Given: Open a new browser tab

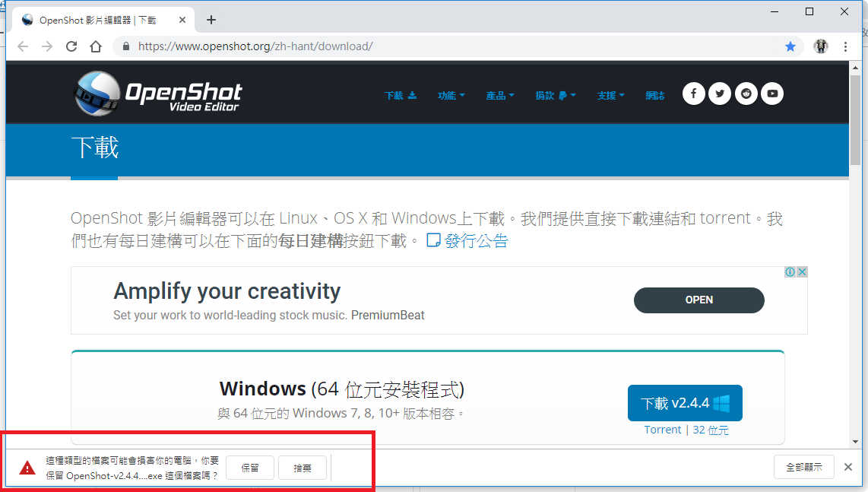Looking at the screenshot, I should click(x=211, y=20).
